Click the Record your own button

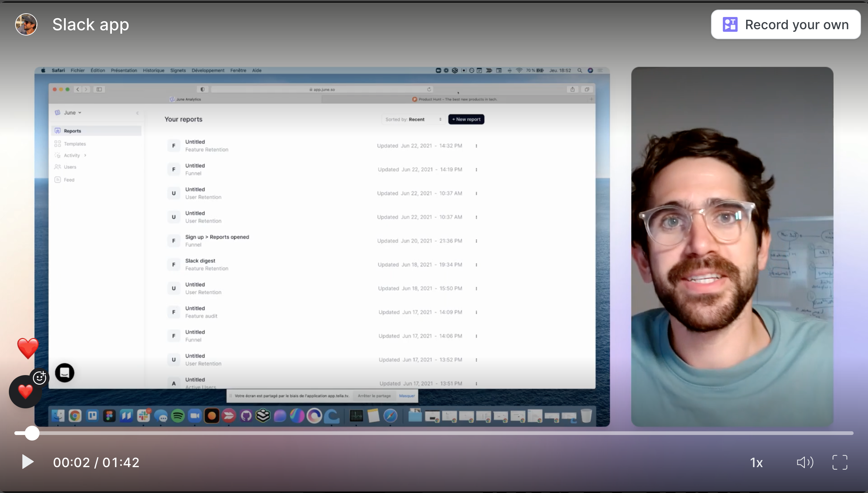786,25
